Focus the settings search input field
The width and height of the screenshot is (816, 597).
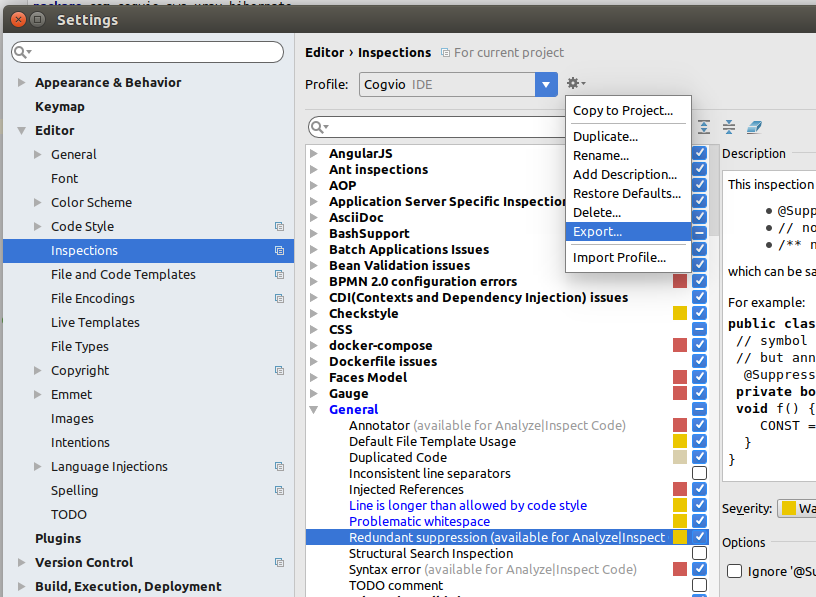147,52
